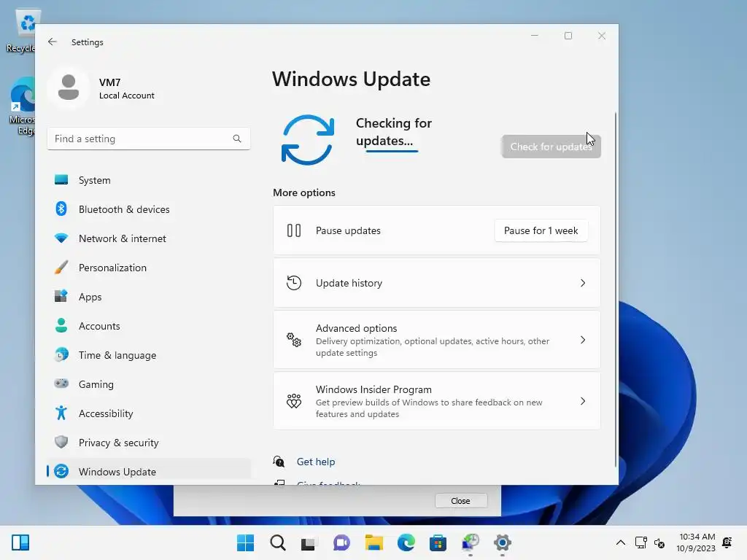
Task: Click the Pause updates pause icon
Action: point(294,230)
